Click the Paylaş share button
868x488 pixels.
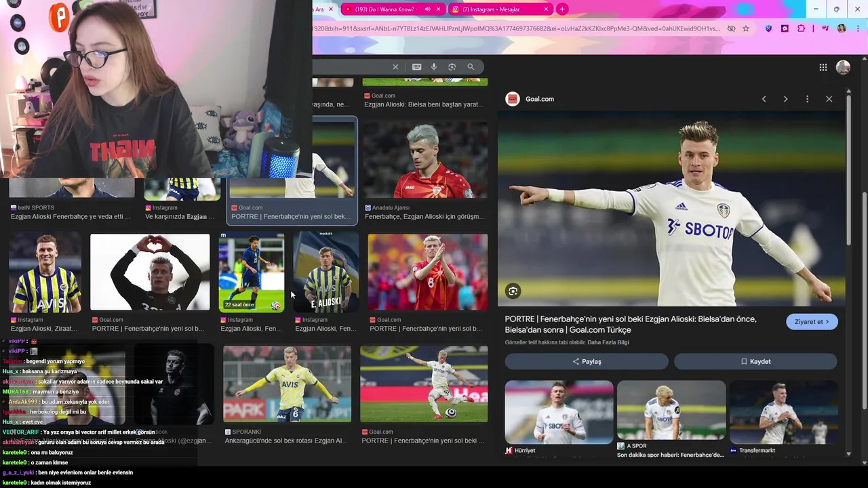[587, 361]
